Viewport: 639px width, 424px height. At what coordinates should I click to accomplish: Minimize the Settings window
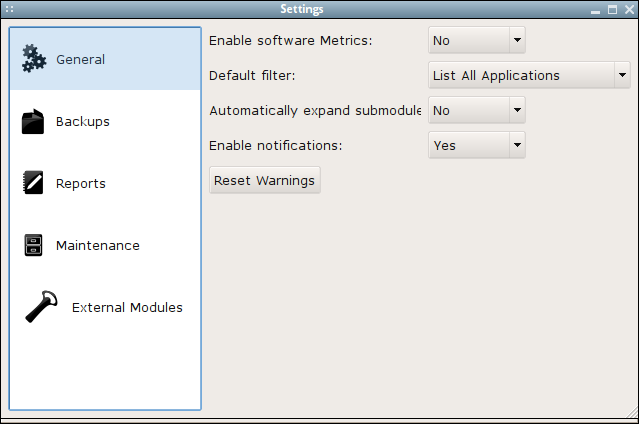[x=595, y=10]
